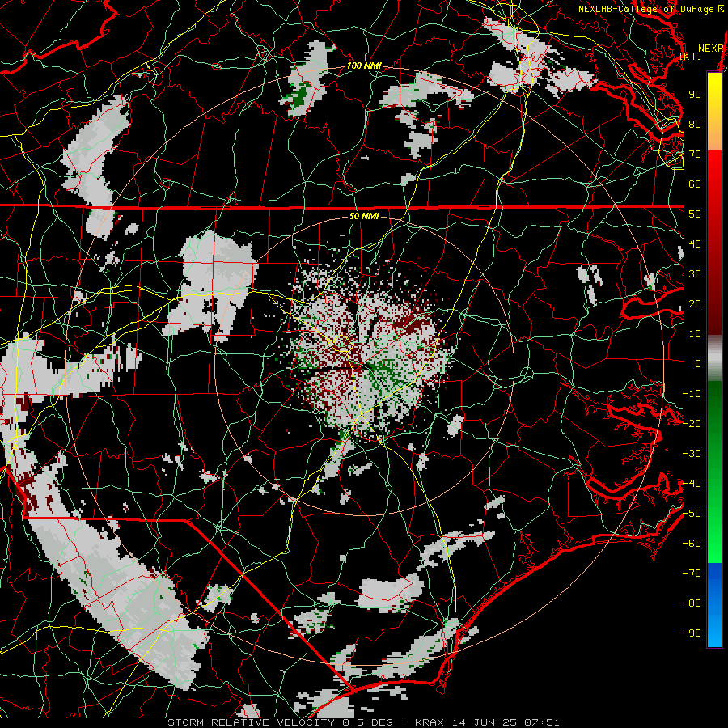Screen dimensions: 728x728
Task: Select the positive 30 legend value
Action: click(x=695, y=274)
